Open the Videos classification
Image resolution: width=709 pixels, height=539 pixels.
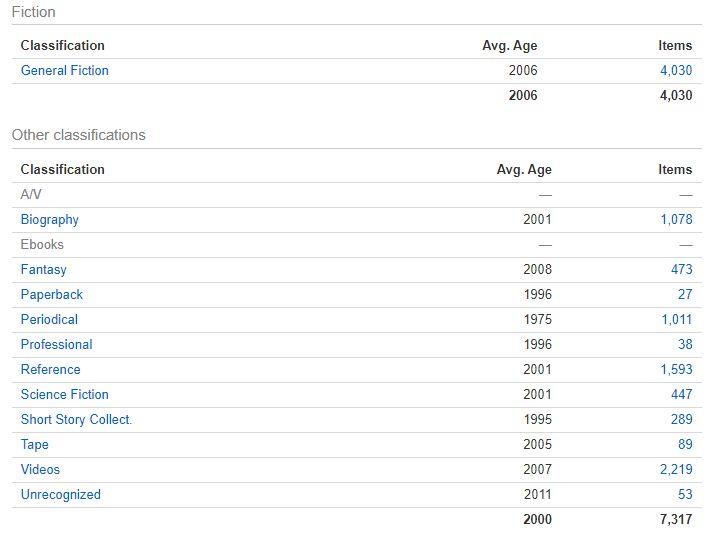pos(40,470)
